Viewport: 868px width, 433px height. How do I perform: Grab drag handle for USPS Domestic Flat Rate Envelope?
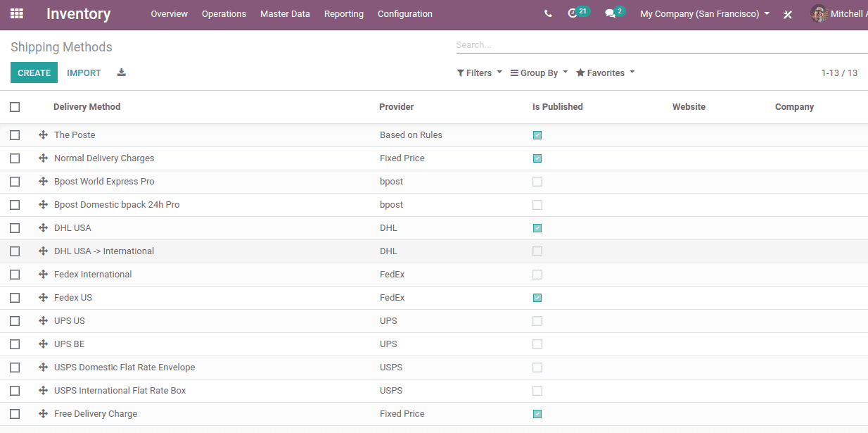click(x=43, y=368)
